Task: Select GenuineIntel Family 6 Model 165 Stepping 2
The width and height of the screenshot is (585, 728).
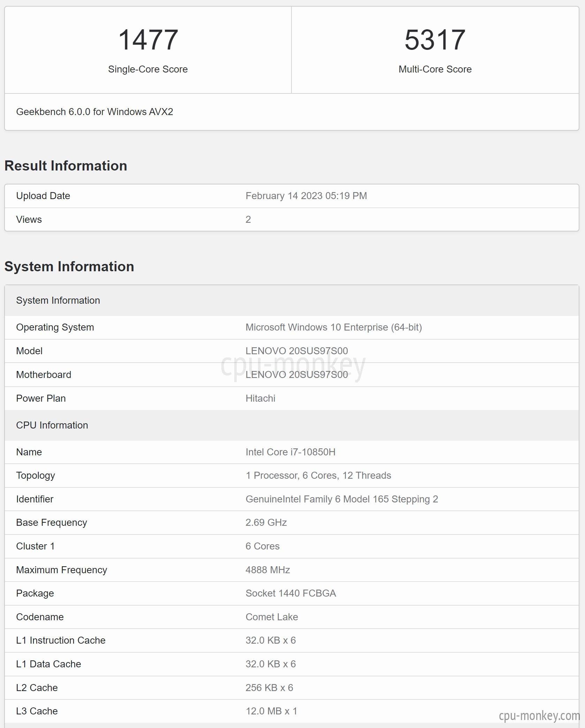Action: (342, 499)
